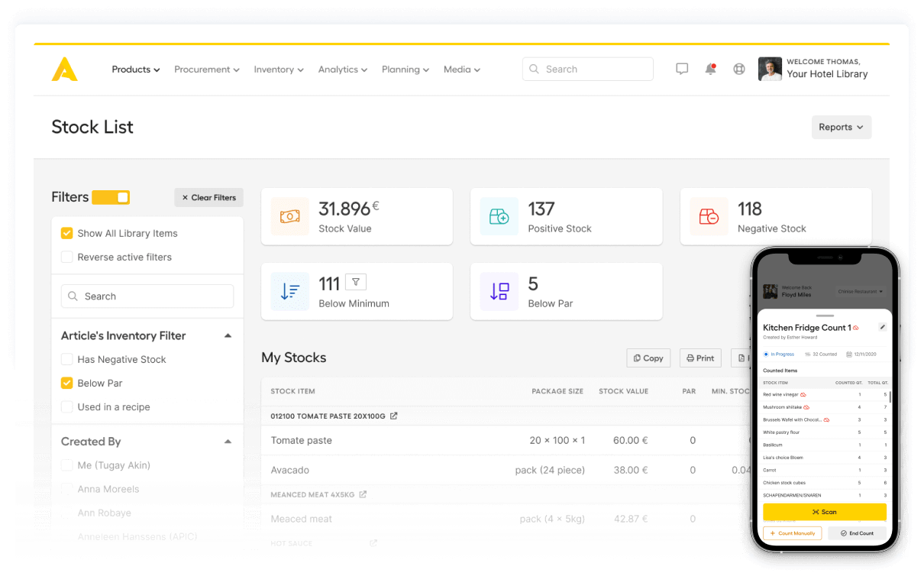Collapse the Created By filter section
The image size is (924, 573).
tap(228, 440)
